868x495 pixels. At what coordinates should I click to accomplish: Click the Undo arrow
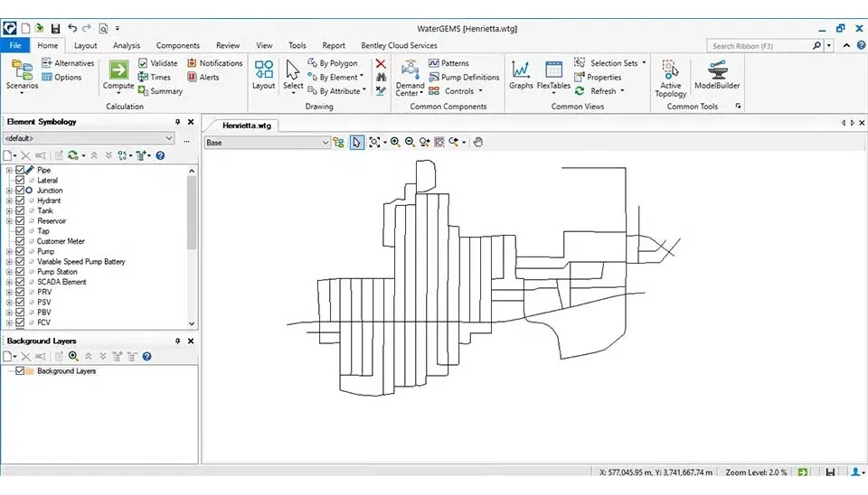(72, 28)
